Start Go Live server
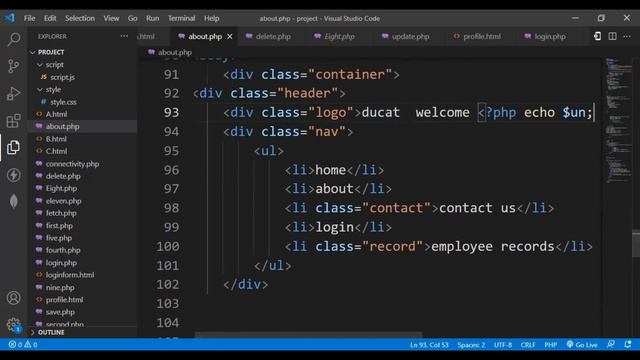Image resolution: width=640 pixels, height=360 pixels. point(582,344)
